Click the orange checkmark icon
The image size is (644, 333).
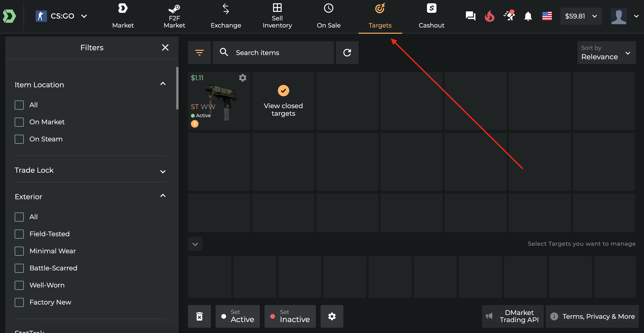283,91
